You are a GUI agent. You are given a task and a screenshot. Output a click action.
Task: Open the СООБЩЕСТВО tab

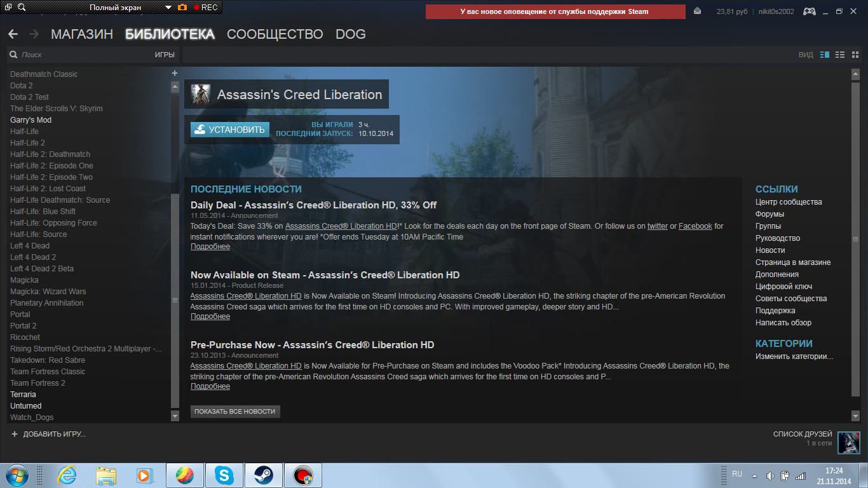275,34
